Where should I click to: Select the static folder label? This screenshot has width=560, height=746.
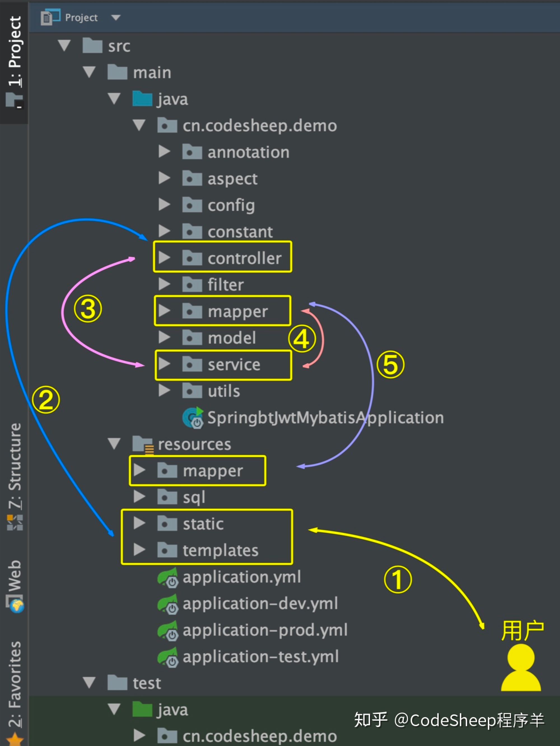coord(203,524)
